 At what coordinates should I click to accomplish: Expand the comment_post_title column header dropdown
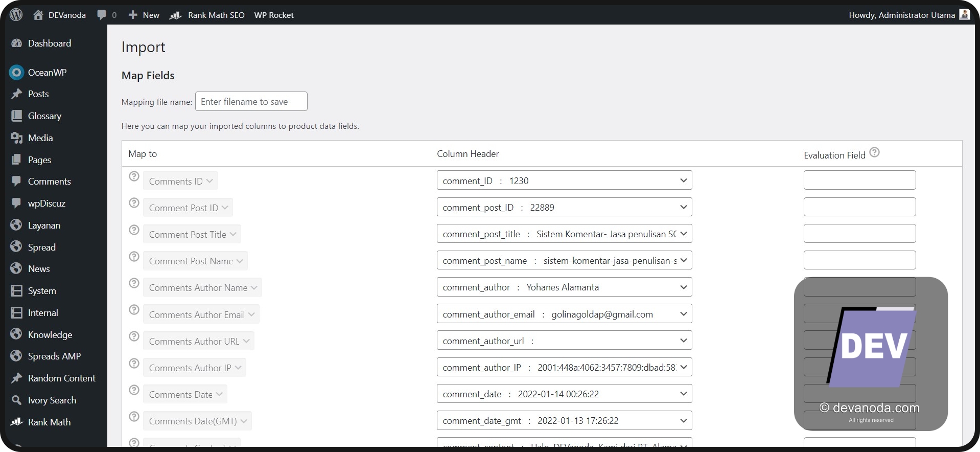(564, 234)
